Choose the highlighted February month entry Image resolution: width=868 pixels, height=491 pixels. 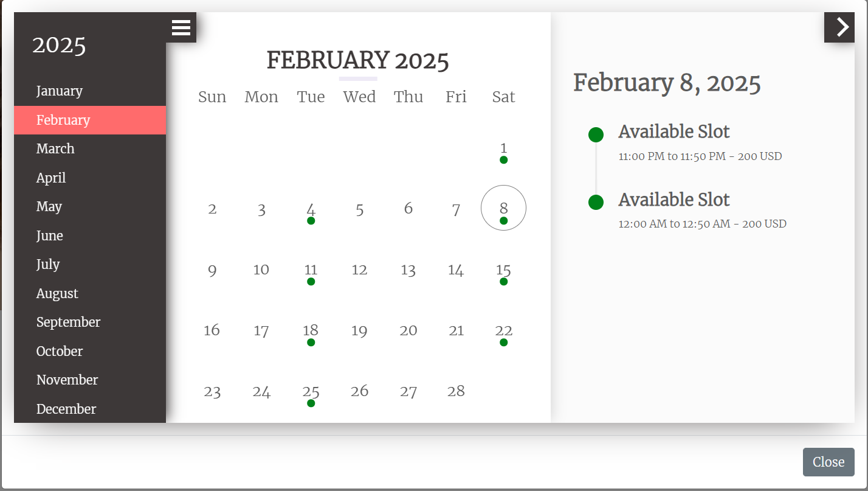[63, 120]
